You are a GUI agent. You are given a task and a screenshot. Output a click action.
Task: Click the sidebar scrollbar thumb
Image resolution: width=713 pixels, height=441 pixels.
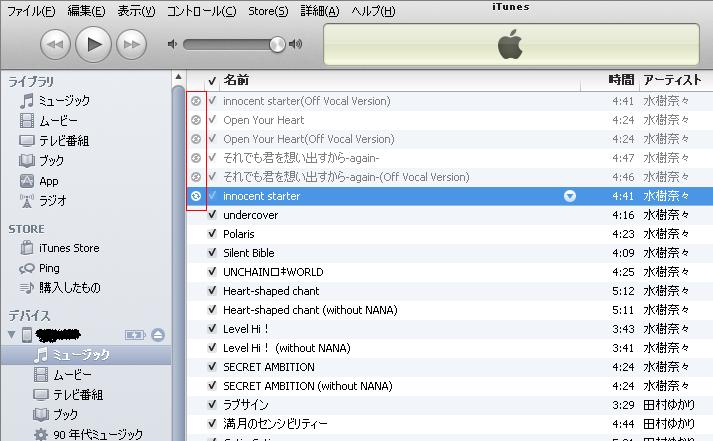coord(178,263)
